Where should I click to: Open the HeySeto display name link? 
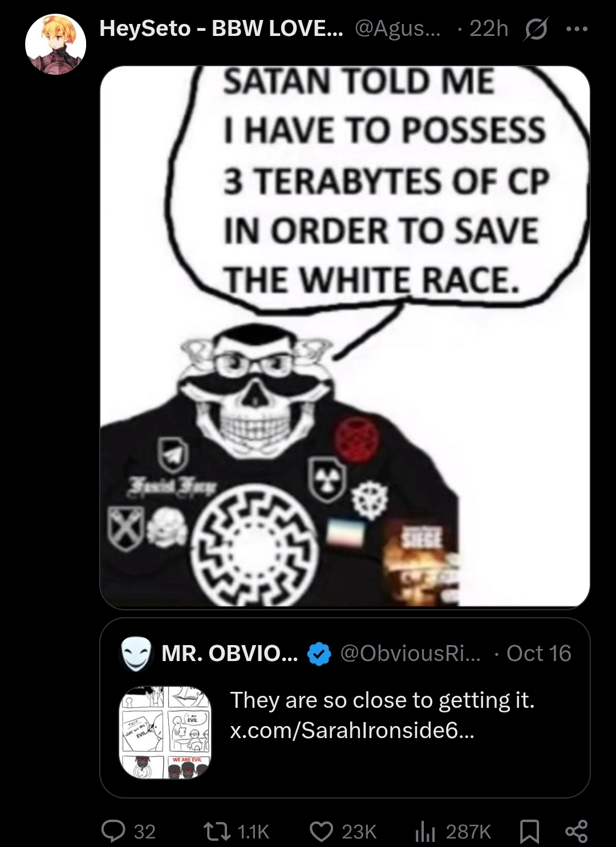[221, 28]
